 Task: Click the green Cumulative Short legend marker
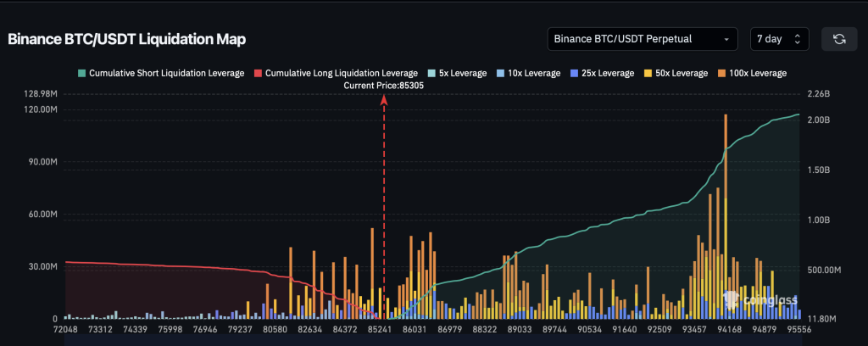(x=81, y=73)
